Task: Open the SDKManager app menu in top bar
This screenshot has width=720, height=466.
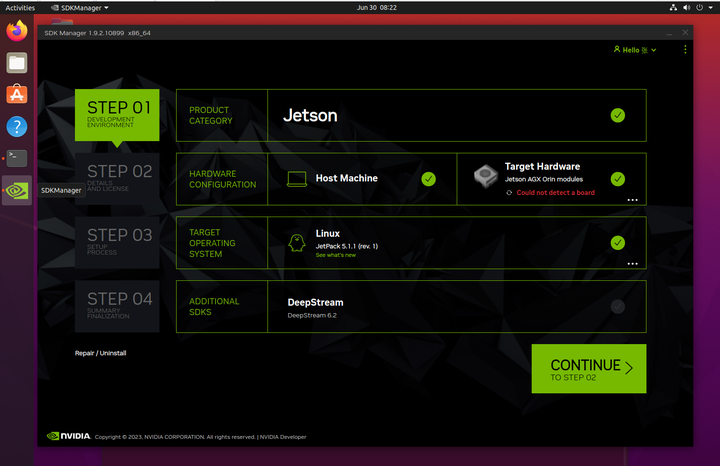Action: click(80, 7)
